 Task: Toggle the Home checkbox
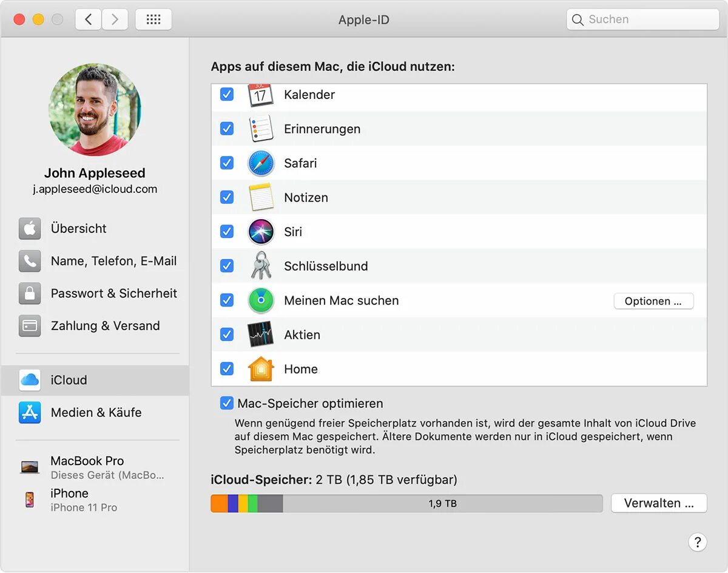tap(227, 369)
